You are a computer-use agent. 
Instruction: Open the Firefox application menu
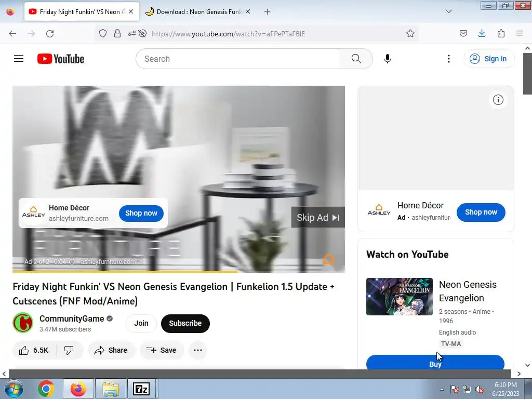point(520,33)
